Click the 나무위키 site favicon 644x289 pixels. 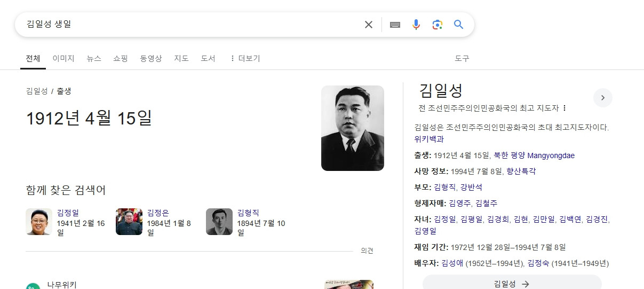(33, 285)
